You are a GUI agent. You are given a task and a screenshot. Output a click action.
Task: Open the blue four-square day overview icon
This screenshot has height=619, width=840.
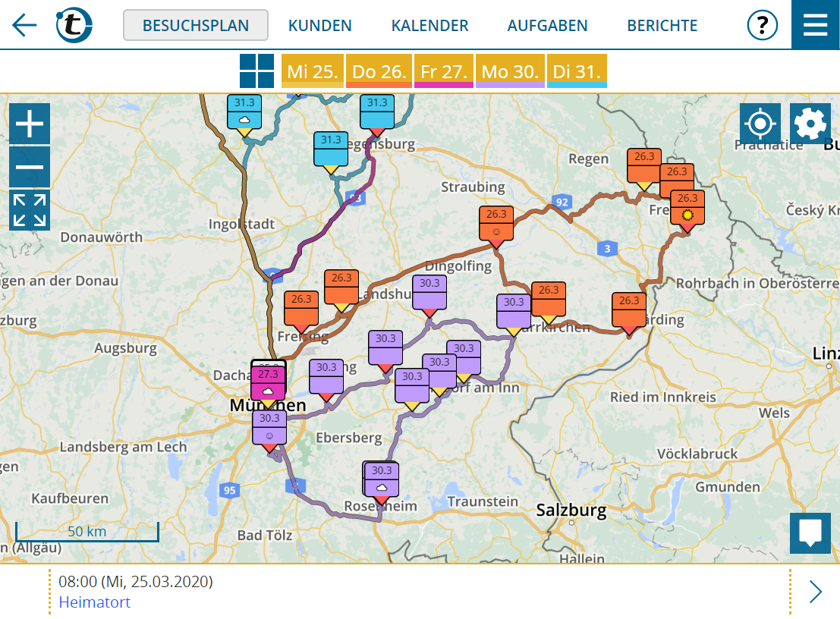[x=259, y=71]
